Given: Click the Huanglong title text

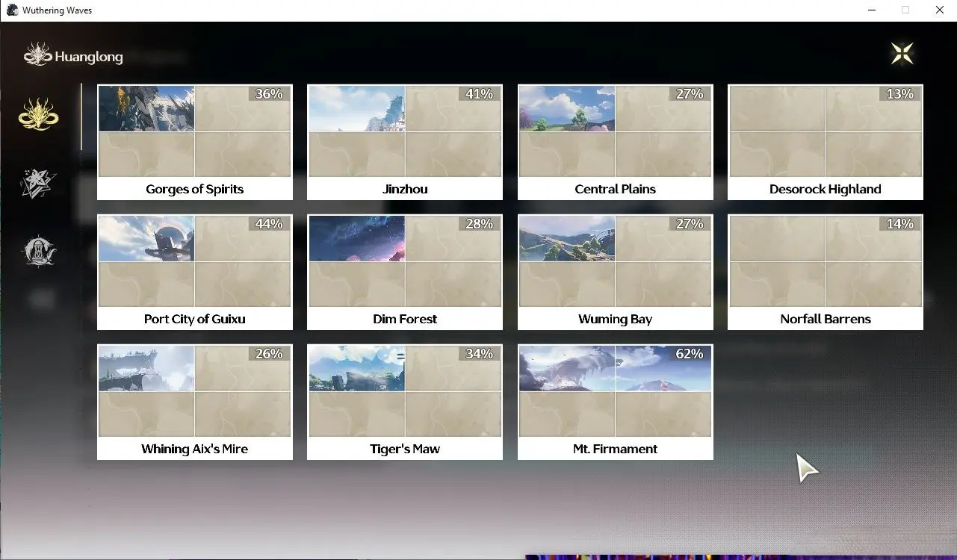Looking at the screenshot, I should pos(89,57).
